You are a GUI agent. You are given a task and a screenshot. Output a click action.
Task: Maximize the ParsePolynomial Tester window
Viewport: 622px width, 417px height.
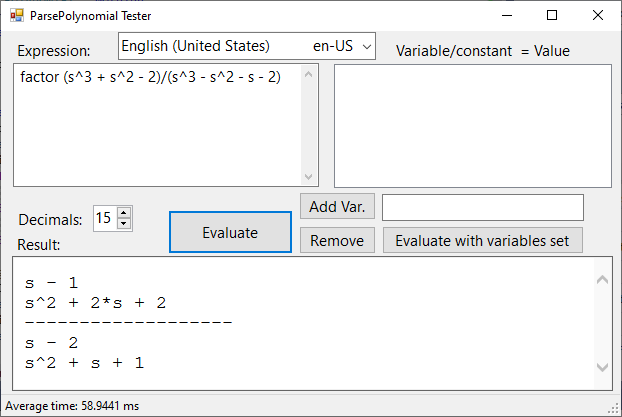[552, 15]
